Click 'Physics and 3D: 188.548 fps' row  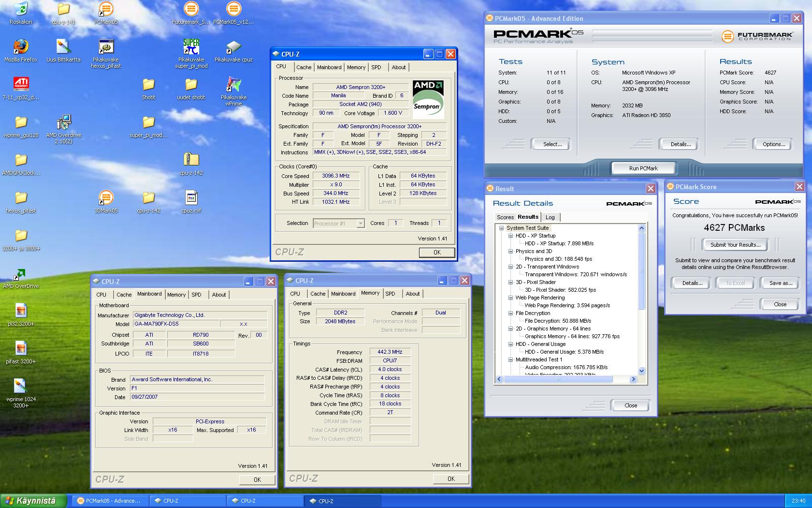[x=558, y=259]
